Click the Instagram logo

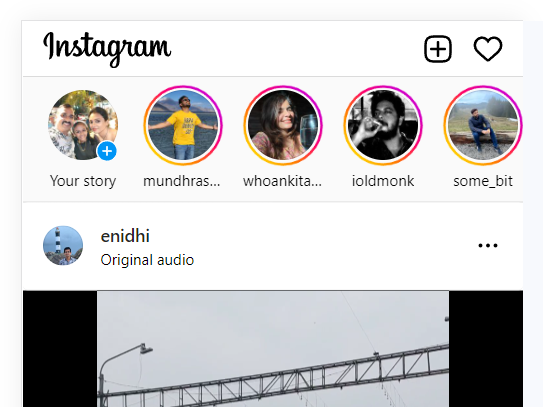click(107, 49)
